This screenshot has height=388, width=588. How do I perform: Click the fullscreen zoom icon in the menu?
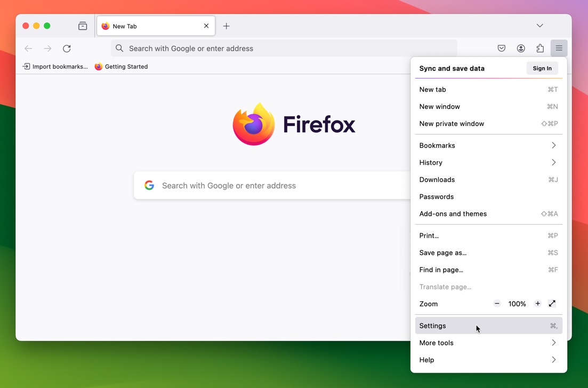(552, 303)
